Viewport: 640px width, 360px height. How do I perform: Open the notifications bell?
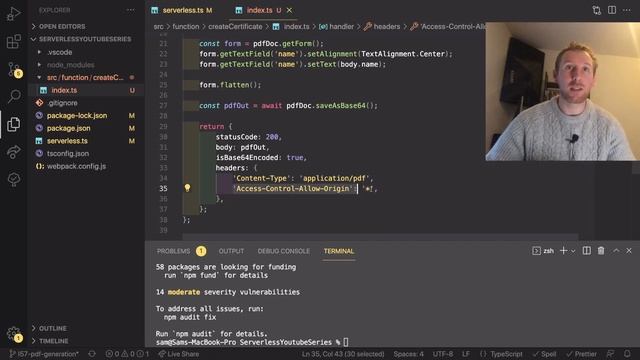pyautogui.click(x=627, y=354)
